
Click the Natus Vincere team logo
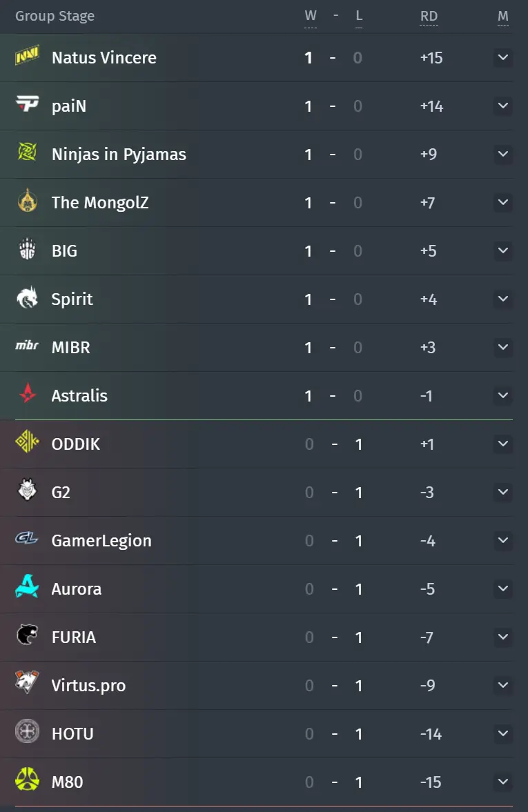(x=28, y=55)
